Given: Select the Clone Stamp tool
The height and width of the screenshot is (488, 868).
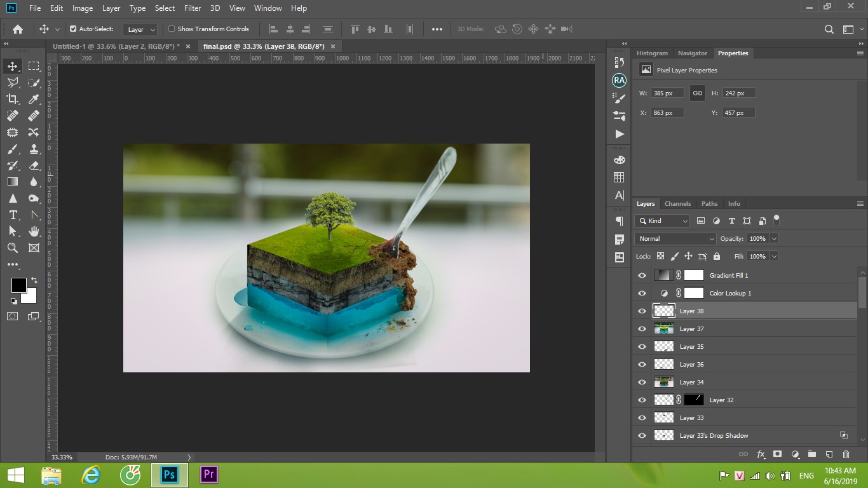Looking at the screenshot, I should [x=34, y=149].
